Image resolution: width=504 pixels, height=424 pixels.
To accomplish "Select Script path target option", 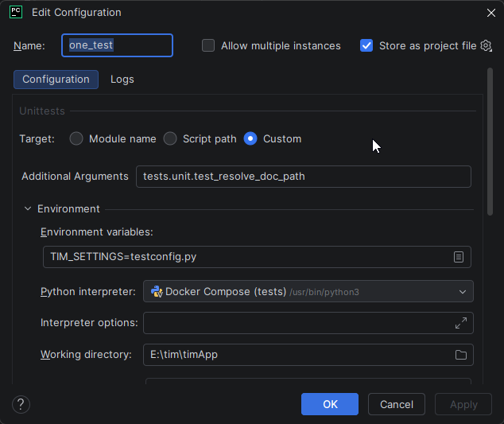I will [x=170, y=138].
